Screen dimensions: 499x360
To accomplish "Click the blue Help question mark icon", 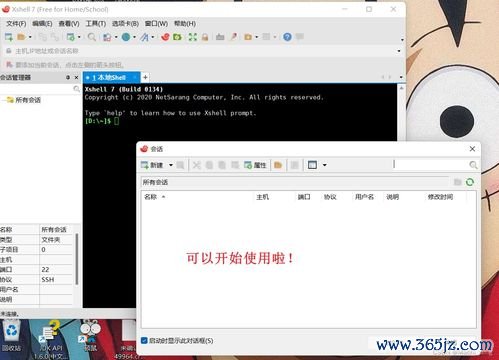I will pos(287,37).
